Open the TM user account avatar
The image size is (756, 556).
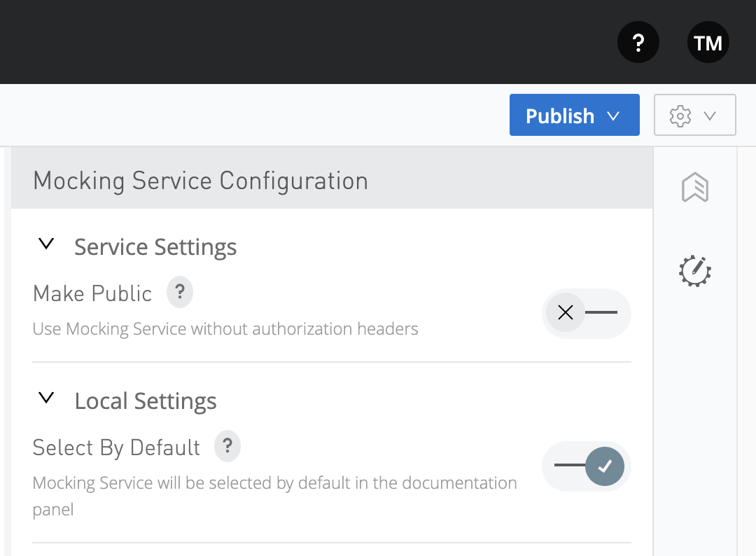point(708,43)
